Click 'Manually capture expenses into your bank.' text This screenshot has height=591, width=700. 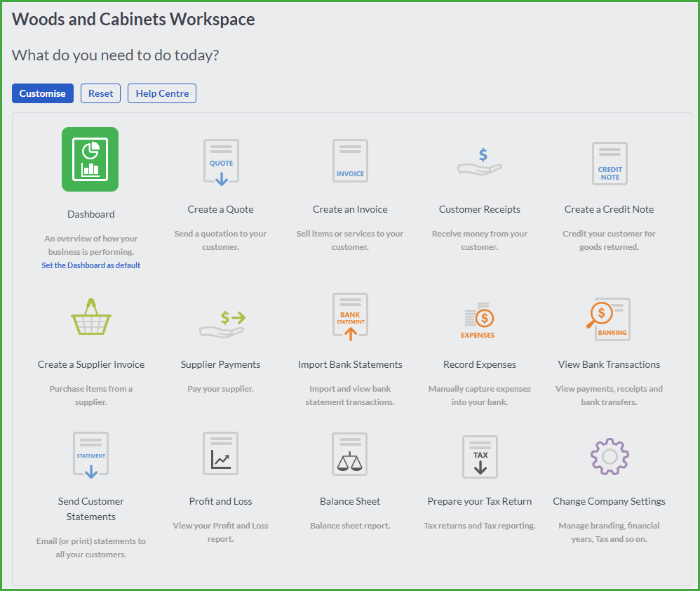click(480, 395)
